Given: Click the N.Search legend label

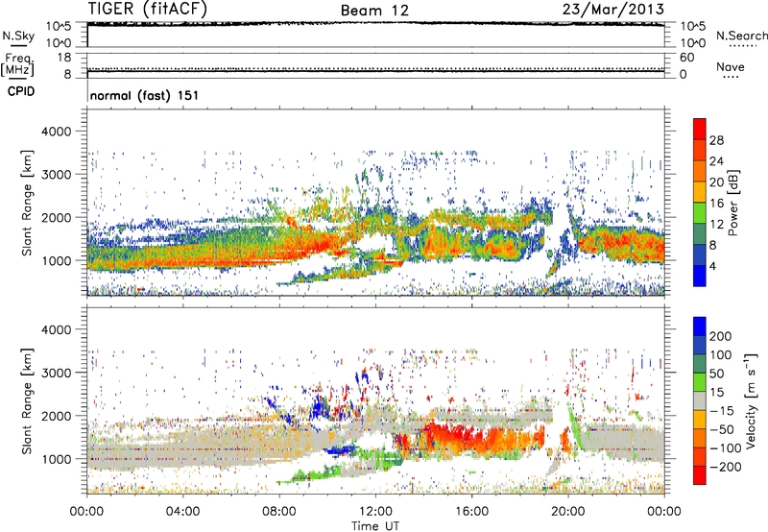Looking at the screenshot, I should click(741, 36).
